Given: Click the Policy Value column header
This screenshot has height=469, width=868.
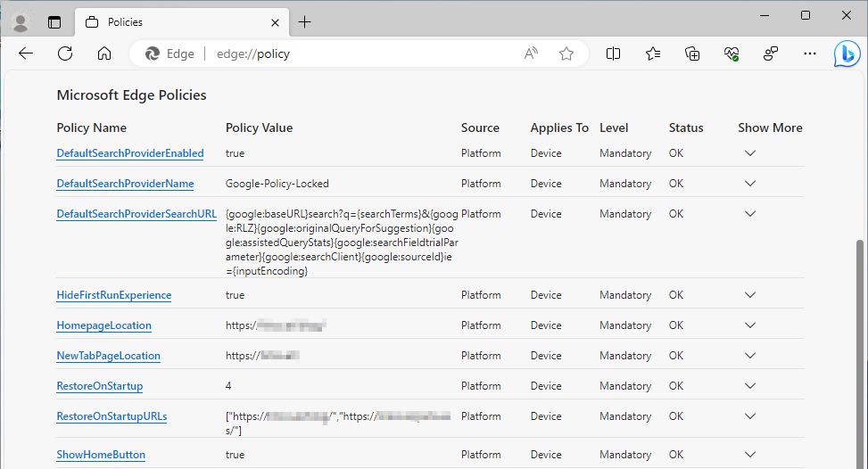Looking at the screenshot, I should coord(259,128).
